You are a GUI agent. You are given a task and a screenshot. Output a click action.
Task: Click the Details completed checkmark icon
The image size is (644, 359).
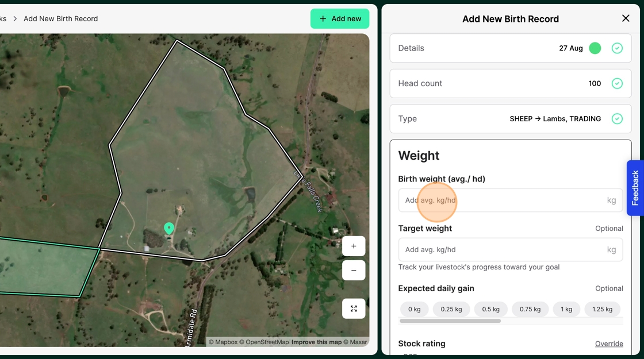(617, 48)
